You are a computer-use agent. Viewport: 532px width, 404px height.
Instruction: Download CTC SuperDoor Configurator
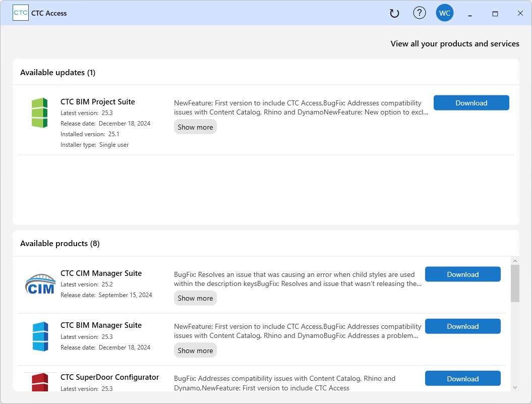pos(462,379)
